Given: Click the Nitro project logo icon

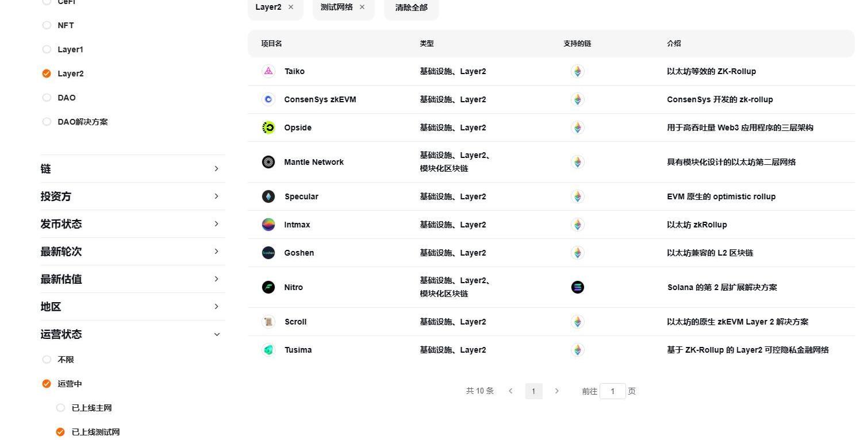Looking at the screenshot, I should pos(268,287).
